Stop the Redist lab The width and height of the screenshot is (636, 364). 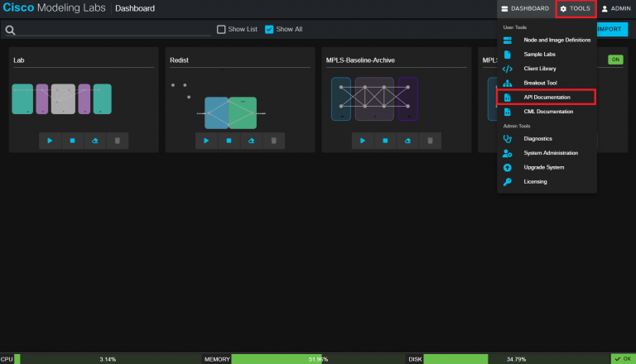tap(229, 141)
